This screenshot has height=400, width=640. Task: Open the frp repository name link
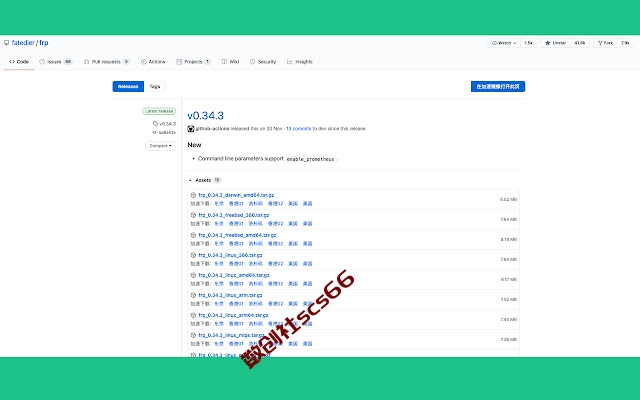pyautogui.click(x=44, y=42)
